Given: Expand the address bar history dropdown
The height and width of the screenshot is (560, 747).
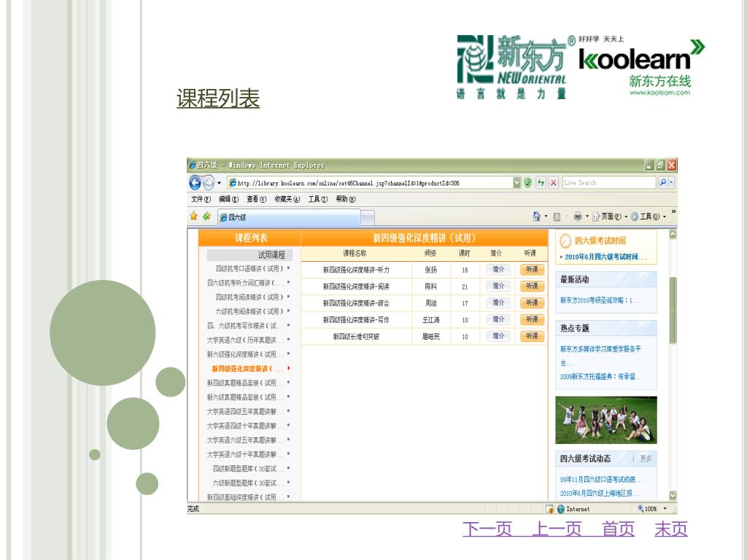Looking at the screenshot, I should tap(517, 183).
